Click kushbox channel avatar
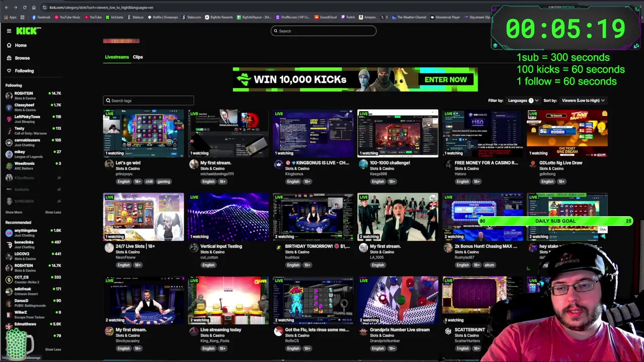This screenshot has width=644, height=362. pyautogui.click(x=278, y=247)
